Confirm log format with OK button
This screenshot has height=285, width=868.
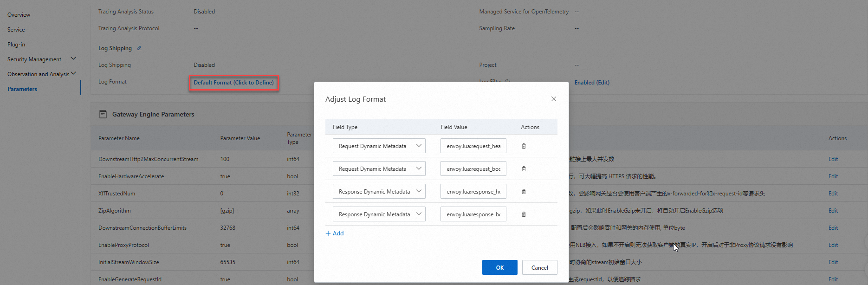499,267
